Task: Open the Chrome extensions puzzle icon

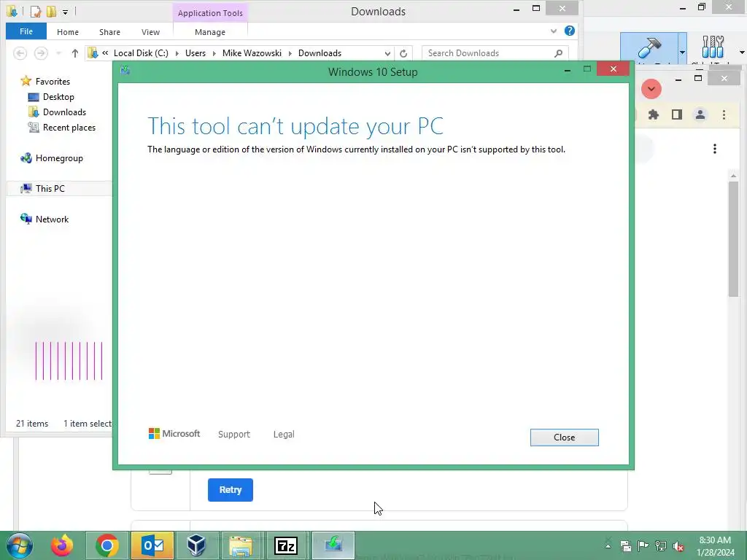Action: click(654, 114)
